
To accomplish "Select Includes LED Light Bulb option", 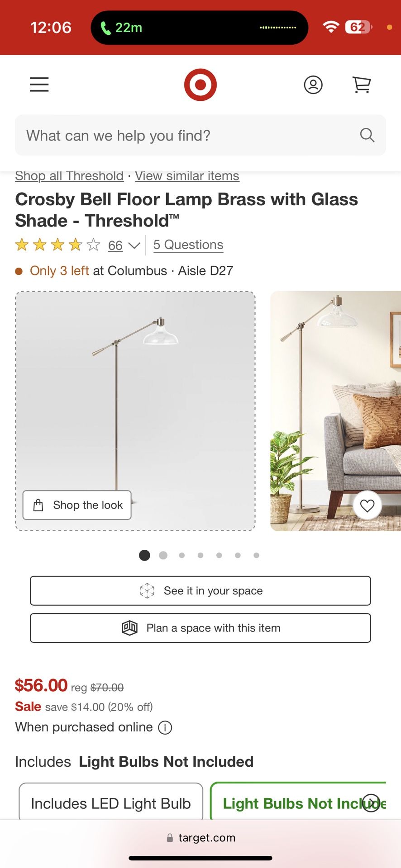I will (111, 802).
